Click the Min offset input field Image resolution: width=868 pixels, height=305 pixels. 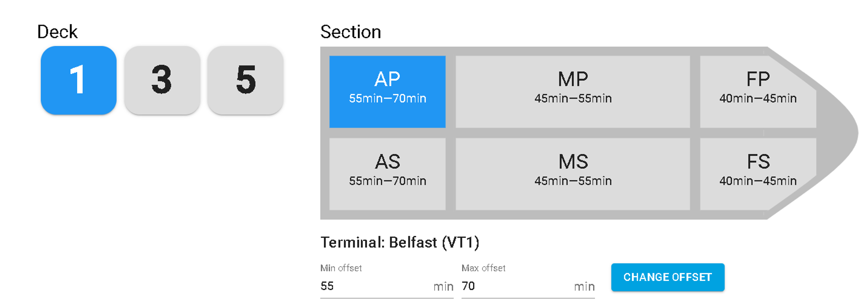pos(374,286)
